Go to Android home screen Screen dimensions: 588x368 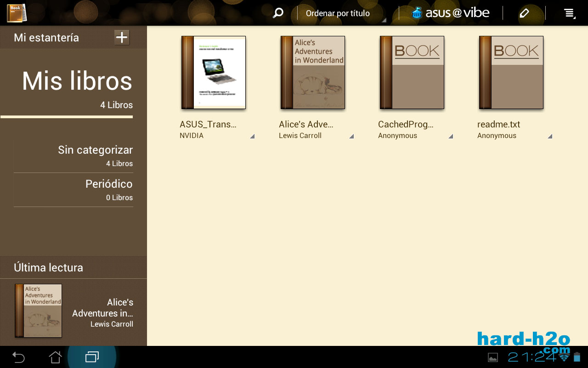(x=55, y=357)
